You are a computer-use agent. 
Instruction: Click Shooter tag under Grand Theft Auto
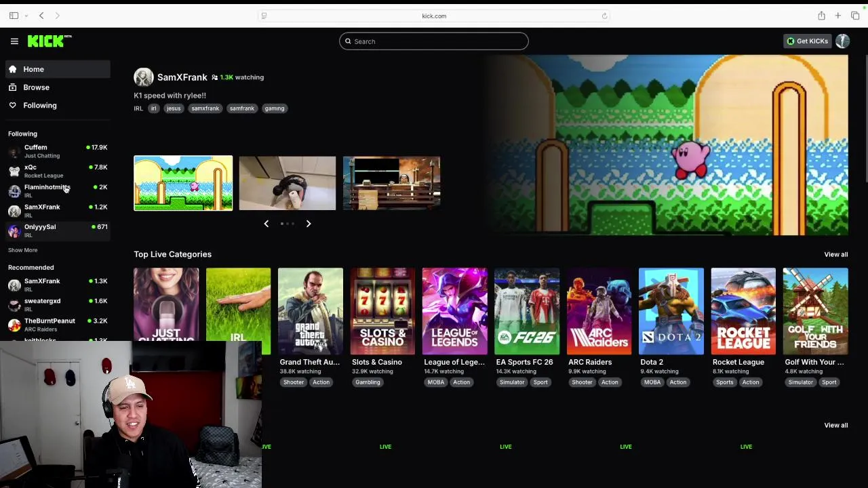[294, 382]
